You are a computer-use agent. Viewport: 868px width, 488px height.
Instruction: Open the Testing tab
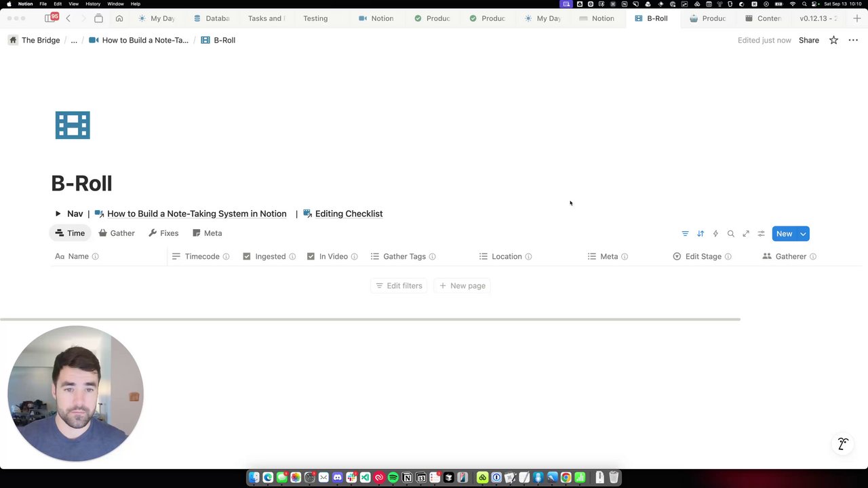(x=315, y=18)
